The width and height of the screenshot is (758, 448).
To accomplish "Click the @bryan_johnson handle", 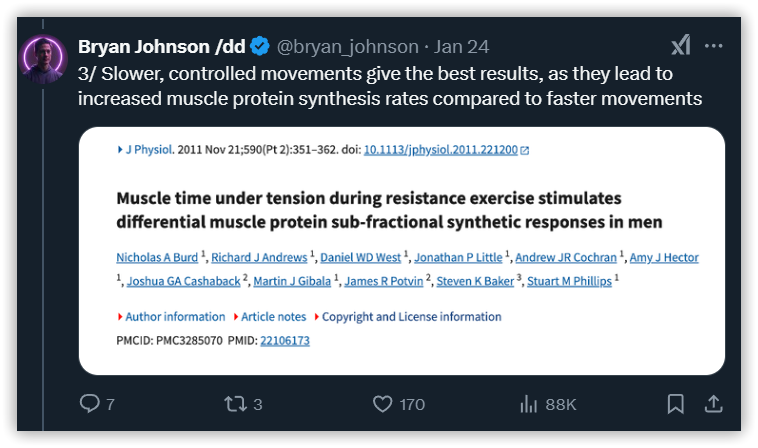I will (x=348, y=47).
